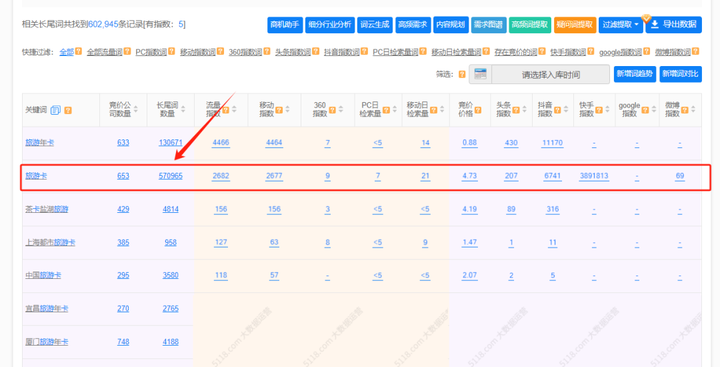
Task: Click long-tail count 570965
Action: (x=170, y=176)
